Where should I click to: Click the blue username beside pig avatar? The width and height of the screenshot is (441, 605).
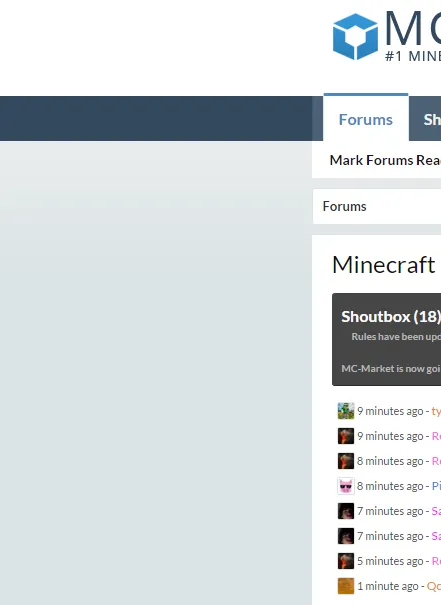pos(436,486)
